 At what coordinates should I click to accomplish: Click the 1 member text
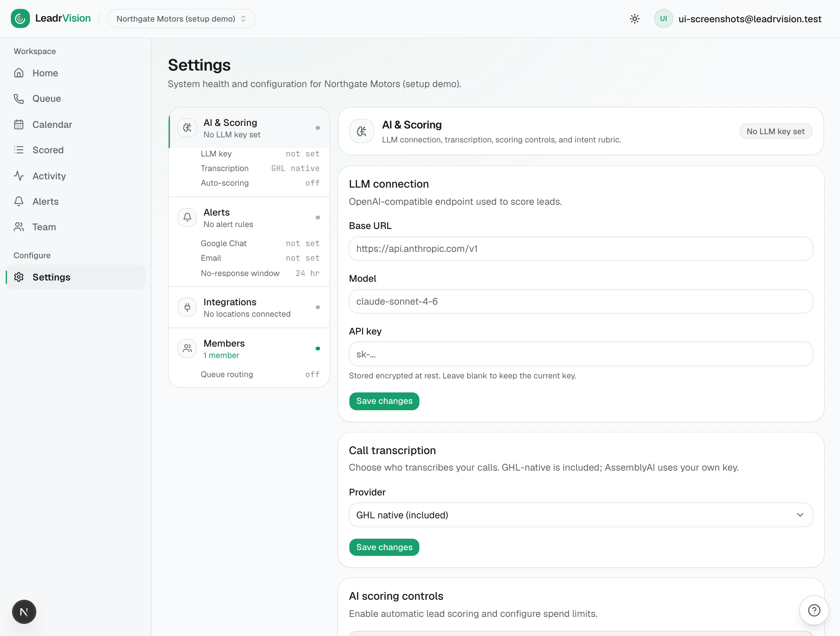coord(221,355)
